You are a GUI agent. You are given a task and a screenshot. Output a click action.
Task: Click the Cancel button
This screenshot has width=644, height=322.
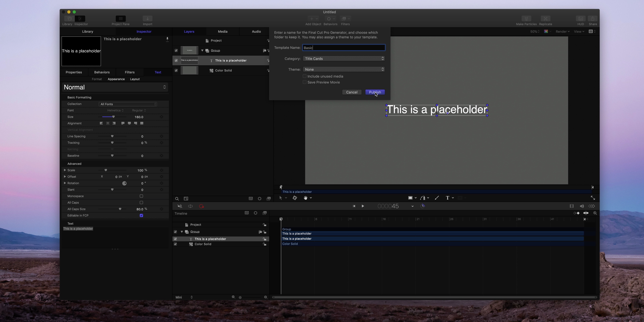click(352, 92)
